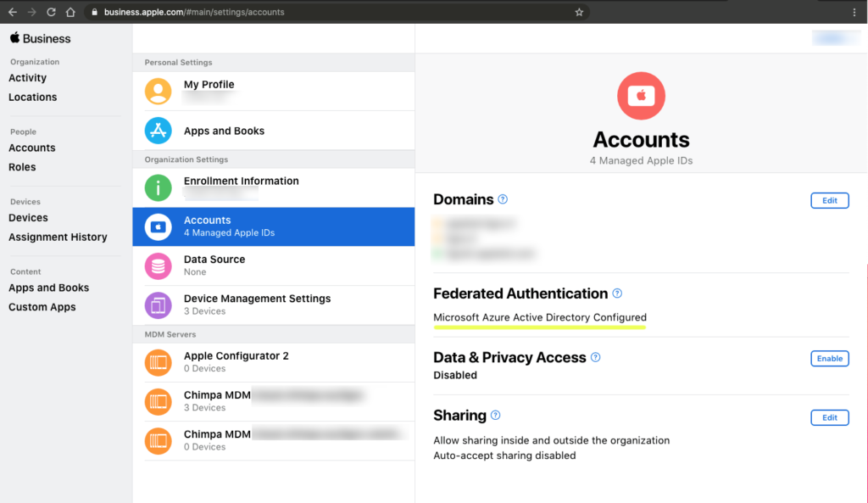Click 'Allow sharing inside and outside the organization'
Screen dimensions: 868x503
551,440
